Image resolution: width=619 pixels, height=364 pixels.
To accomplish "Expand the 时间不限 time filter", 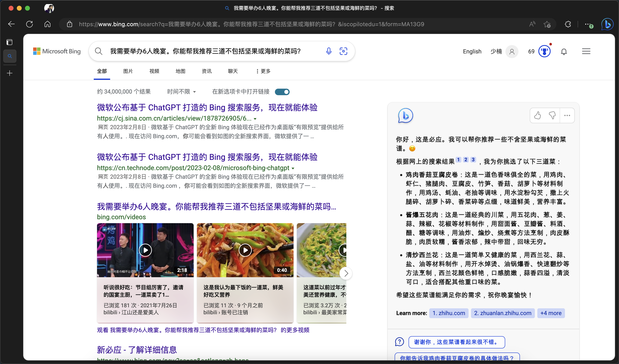I will click(182, 92).
